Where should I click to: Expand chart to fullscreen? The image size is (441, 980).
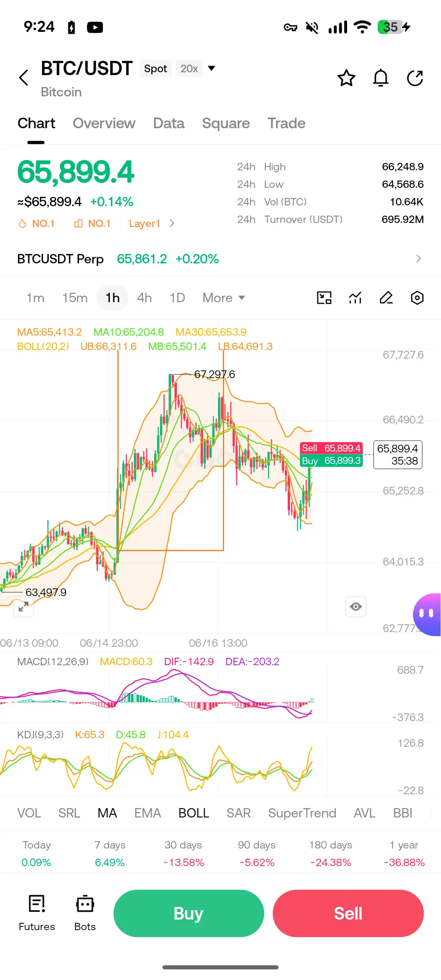coord(23,606)
